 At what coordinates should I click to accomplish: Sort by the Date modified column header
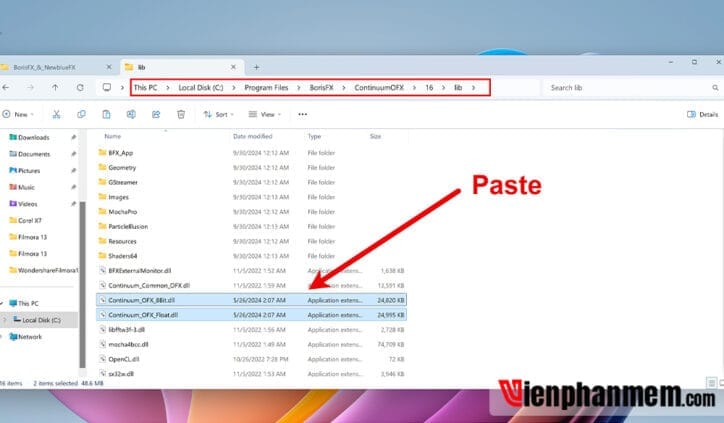(x=253, y=136)
